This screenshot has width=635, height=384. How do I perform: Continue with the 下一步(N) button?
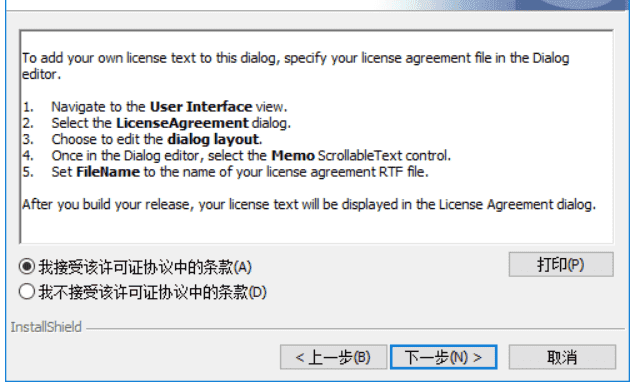click(x=443, y=357)
